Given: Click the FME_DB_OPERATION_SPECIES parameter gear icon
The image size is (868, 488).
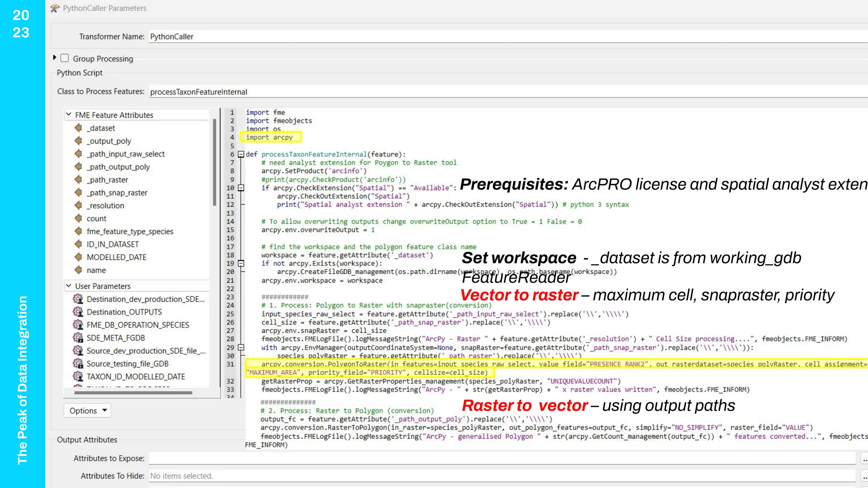Looking at the screenshot, I should coord(78,325).
